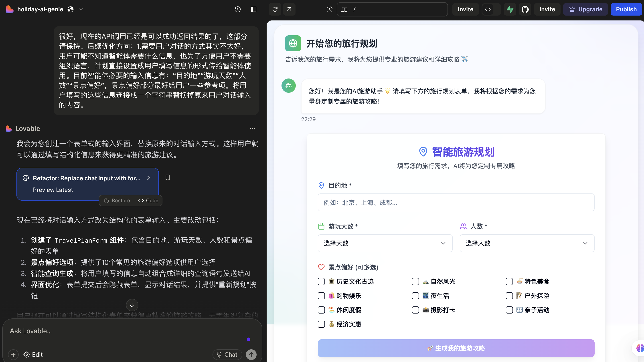Open the 选择天数 dropdown
Screen dimensions: 644x362
coord(385,243)
